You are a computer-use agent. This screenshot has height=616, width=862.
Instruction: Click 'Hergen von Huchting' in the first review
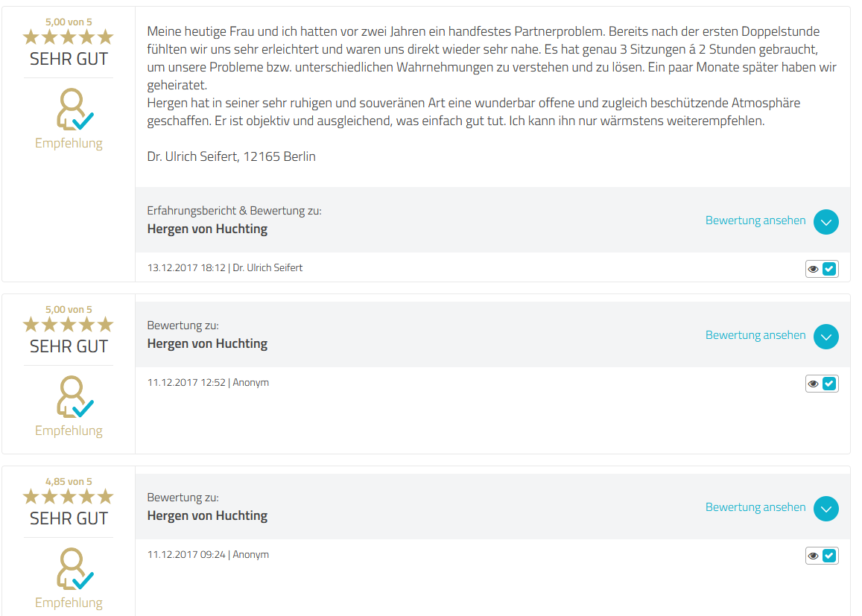207,229
